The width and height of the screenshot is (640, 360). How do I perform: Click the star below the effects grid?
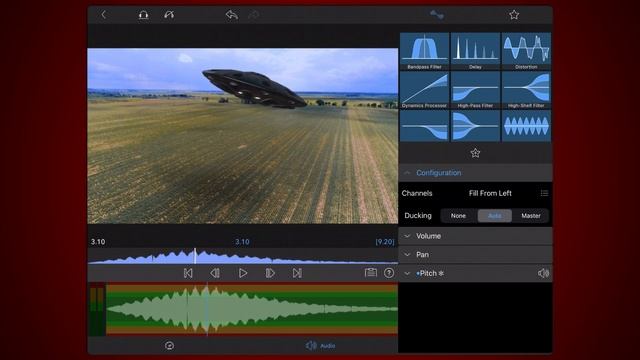pos(475,153)
